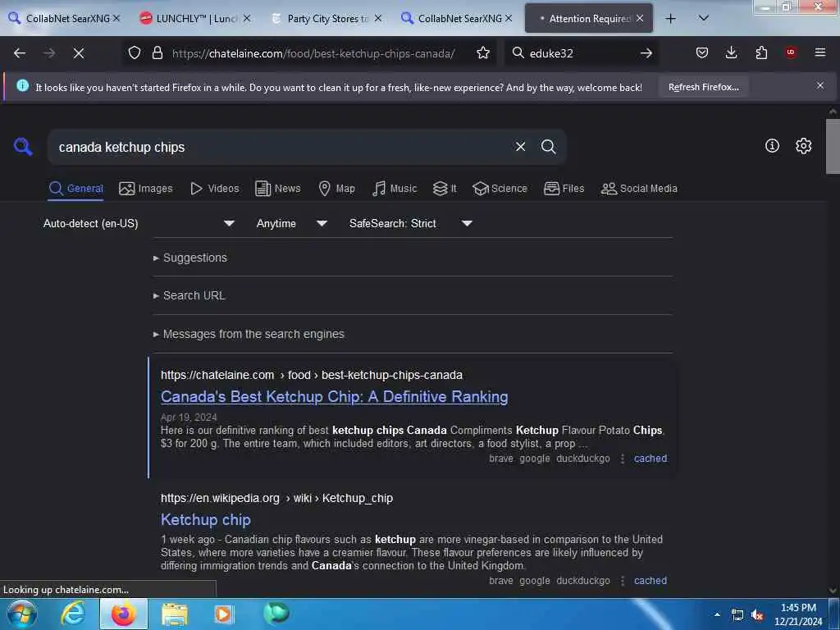Click the page vertical scrollbar thumb
The height and width of the screenshot is (630, 840).
point(833,146)
